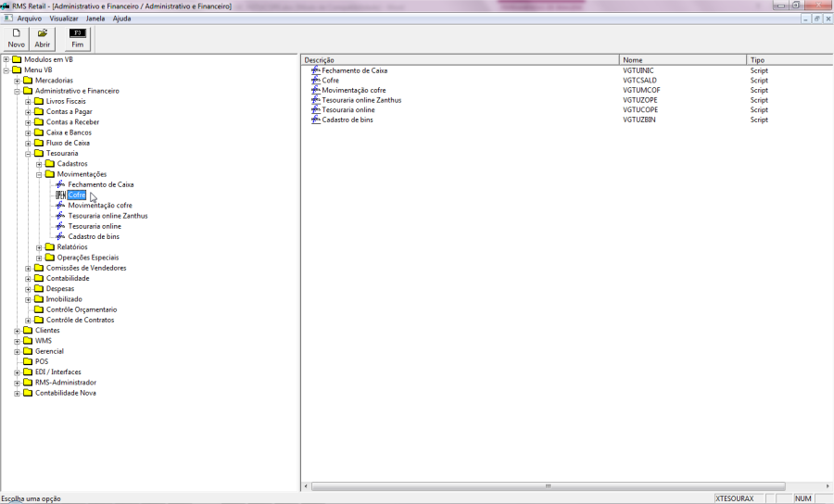Collapse the Tesouraria node
The image size is (834, 504).
28,154
